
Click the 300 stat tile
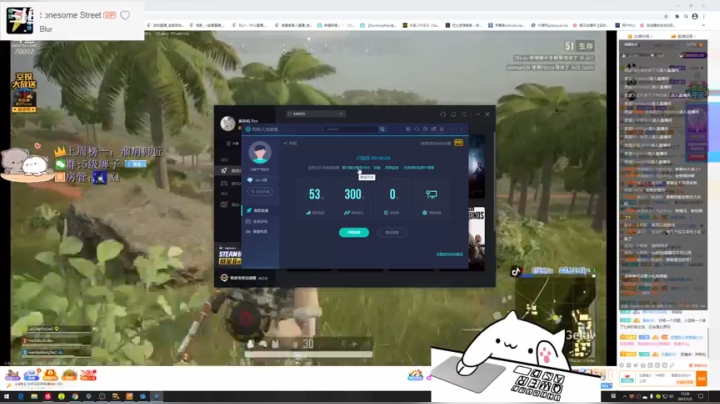353,200
